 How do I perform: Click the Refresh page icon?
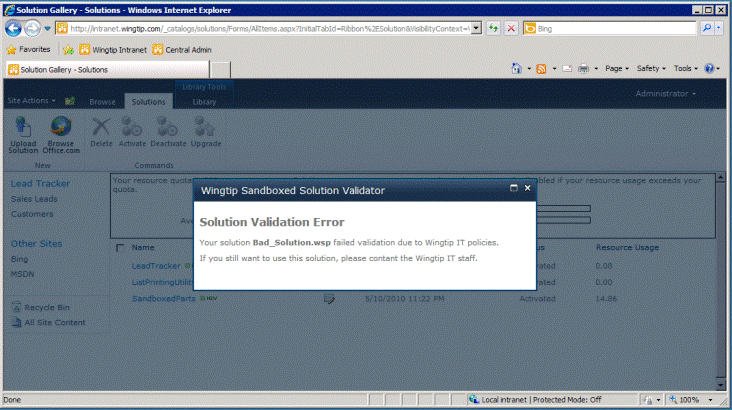(x=493, y=28)
